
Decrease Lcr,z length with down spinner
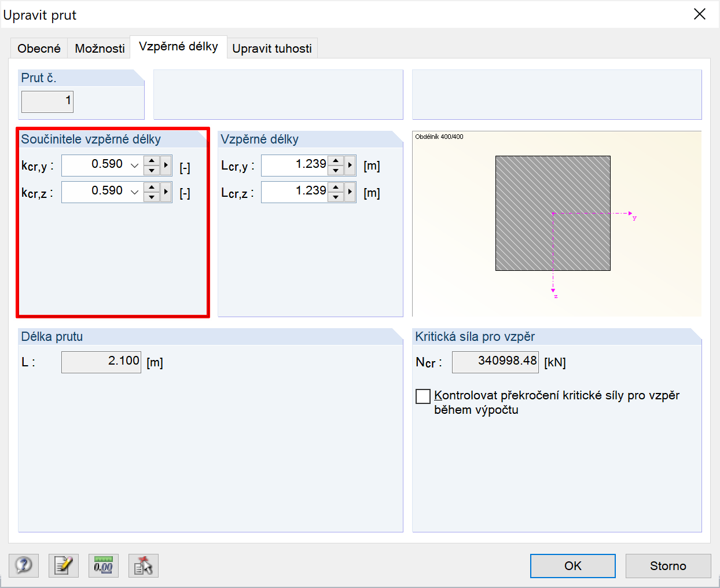click(336, 197)
